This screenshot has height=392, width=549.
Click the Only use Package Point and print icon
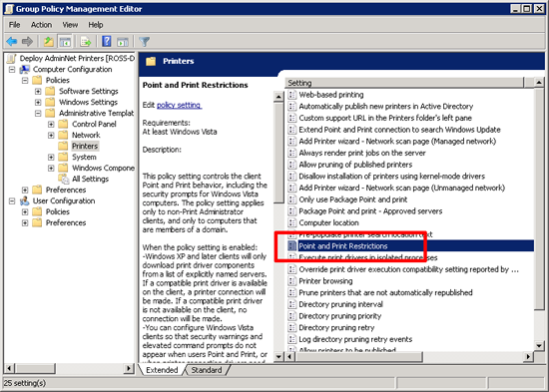291,199
